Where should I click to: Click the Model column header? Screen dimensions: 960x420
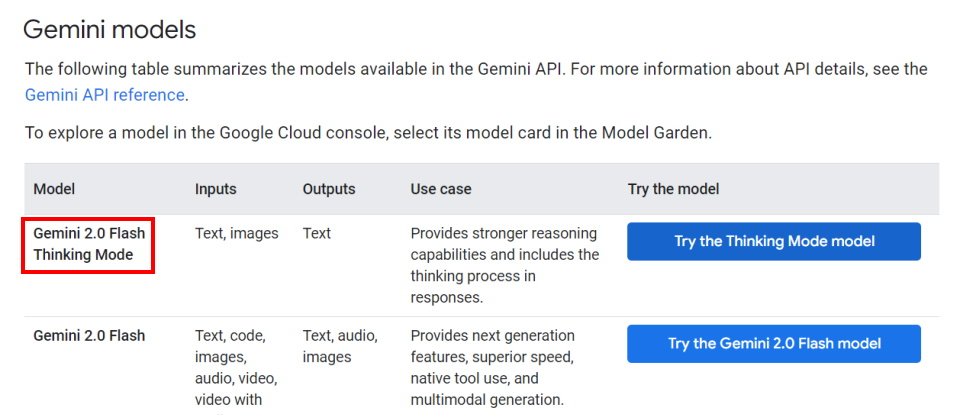point(54,189)
